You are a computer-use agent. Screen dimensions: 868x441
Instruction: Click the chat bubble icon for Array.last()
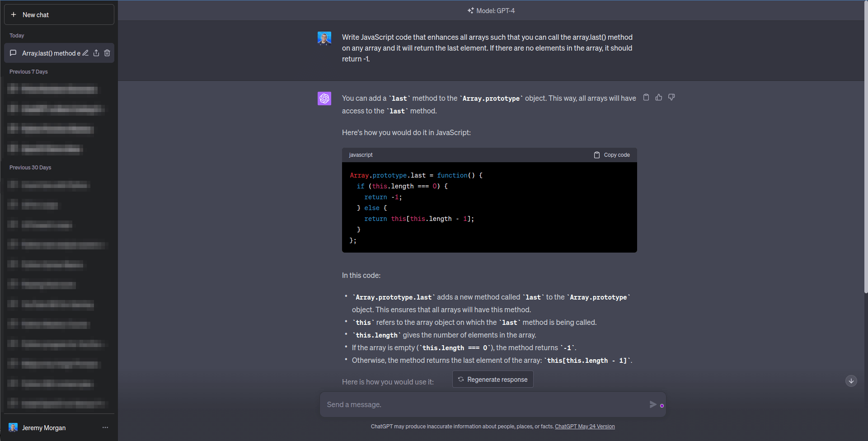13,53
